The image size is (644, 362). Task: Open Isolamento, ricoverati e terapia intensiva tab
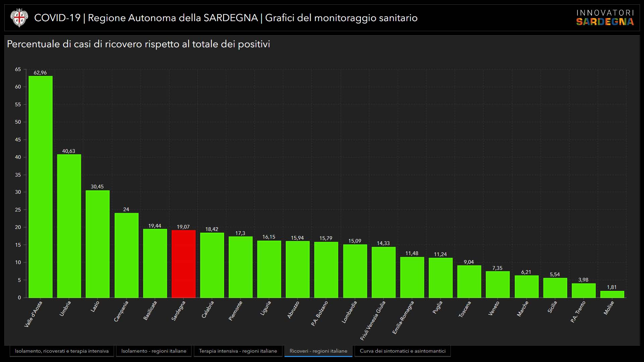tap(62, 351)
